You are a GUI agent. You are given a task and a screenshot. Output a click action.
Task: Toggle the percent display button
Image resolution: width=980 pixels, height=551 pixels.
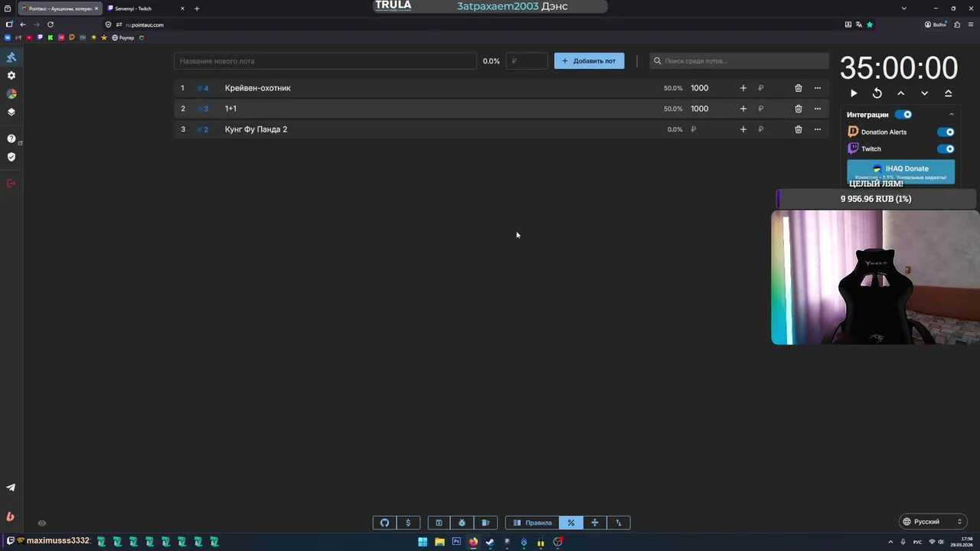pyautogui.click(x=570, y=523)
